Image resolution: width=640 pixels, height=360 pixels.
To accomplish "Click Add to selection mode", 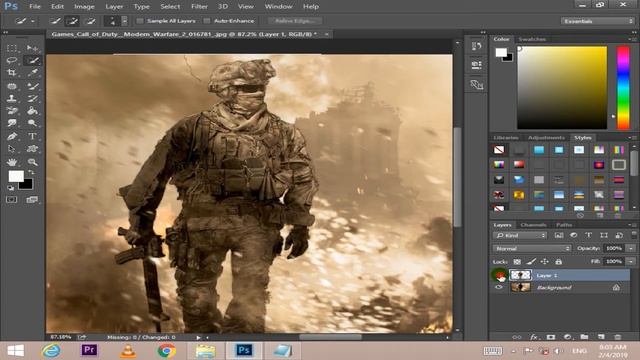I will [73, 21].
